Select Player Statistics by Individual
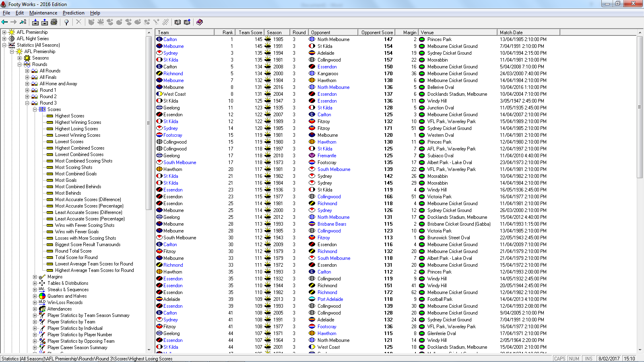 (x=75, y=328)
